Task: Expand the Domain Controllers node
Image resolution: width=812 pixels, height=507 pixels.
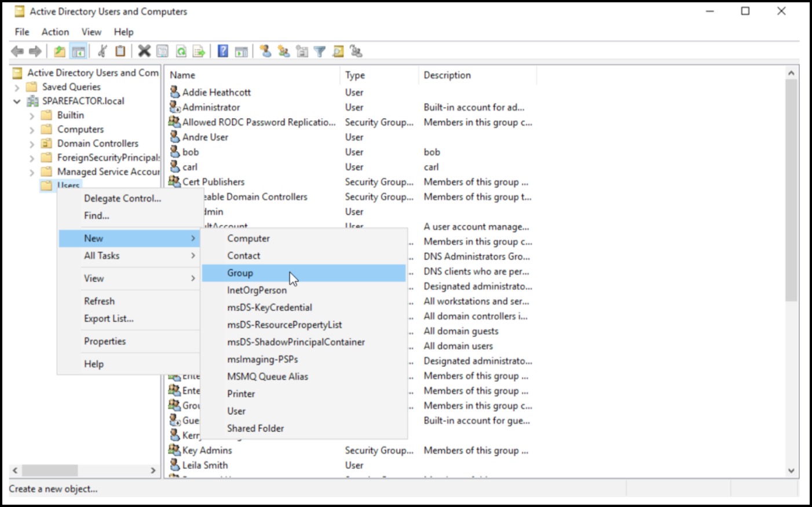Action: pos(32,144)
